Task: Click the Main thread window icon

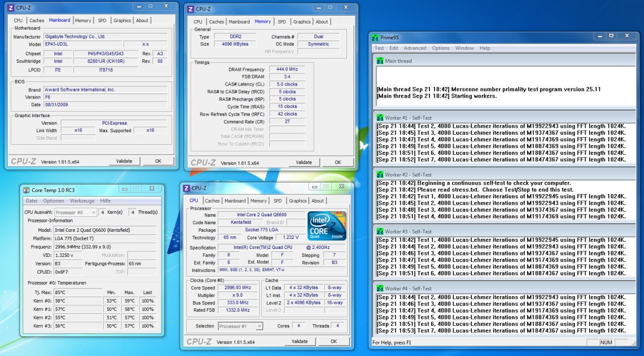Action: [380, 61]
